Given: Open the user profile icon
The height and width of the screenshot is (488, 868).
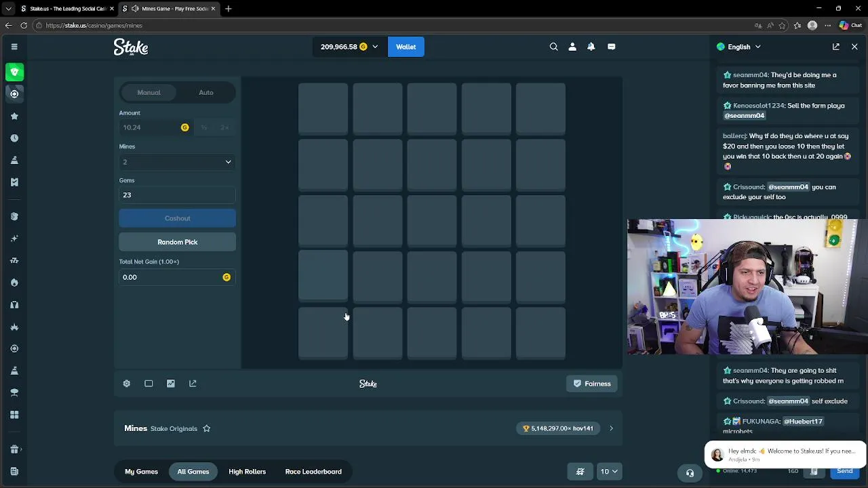Looking at the screenshot, I should click(x=572, y=47).
